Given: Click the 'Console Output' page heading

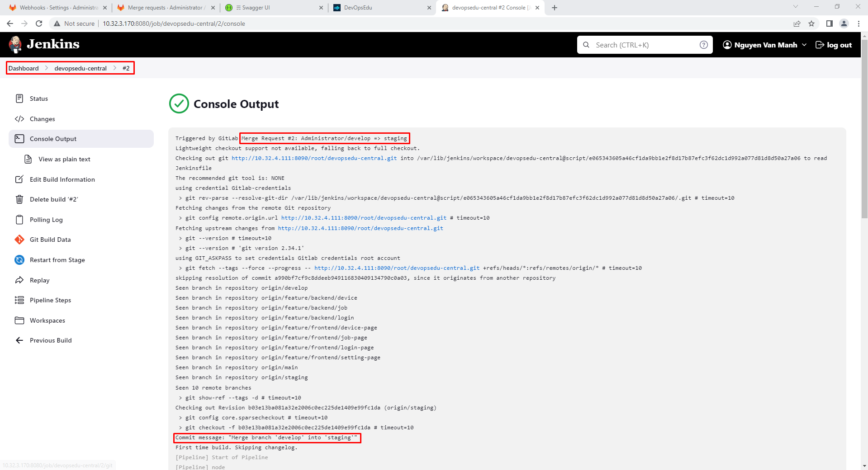Looking at the screenshot, I should click(236, 104).
